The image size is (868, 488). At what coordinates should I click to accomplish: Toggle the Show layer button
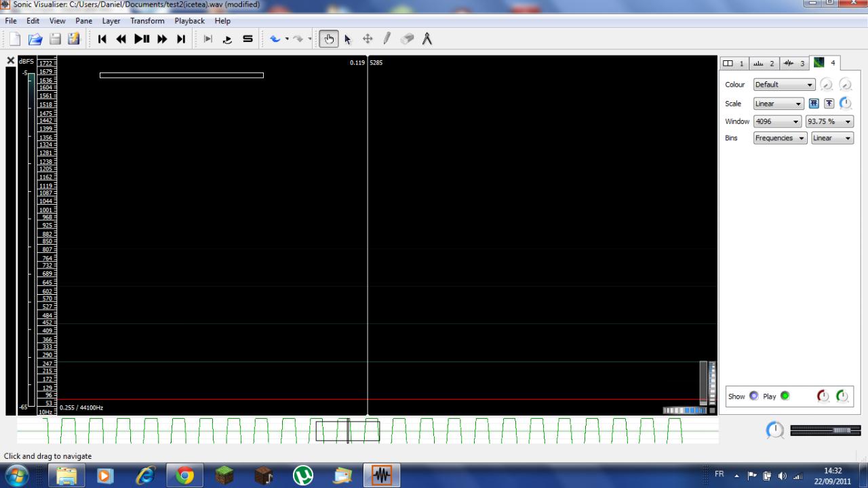tap(754, 396)
